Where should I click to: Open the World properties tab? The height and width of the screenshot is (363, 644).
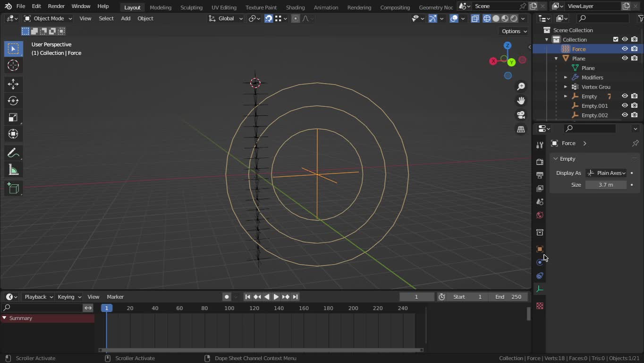click(x=540, y=215)
